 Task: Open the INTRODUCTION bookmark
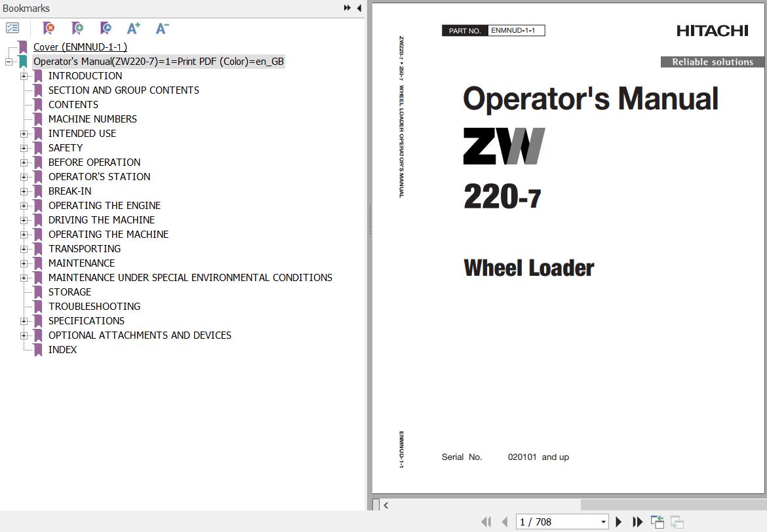click(x=85, y=76)
